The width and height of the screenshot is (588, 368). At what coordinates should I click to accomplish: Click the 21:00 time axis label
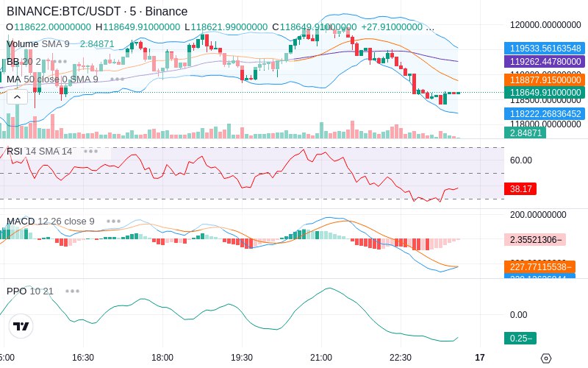pyautogui.click(x=321, y=358)
